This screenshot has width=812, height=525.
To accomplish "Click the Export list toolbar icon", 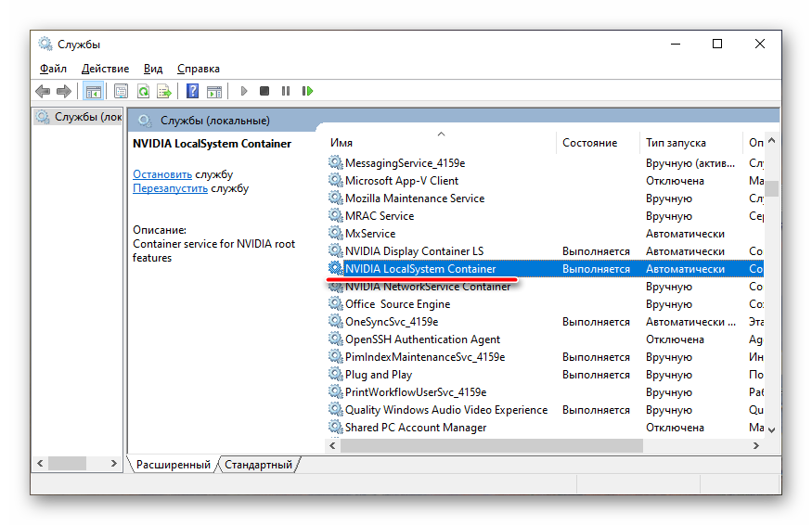I will (164, 92).
